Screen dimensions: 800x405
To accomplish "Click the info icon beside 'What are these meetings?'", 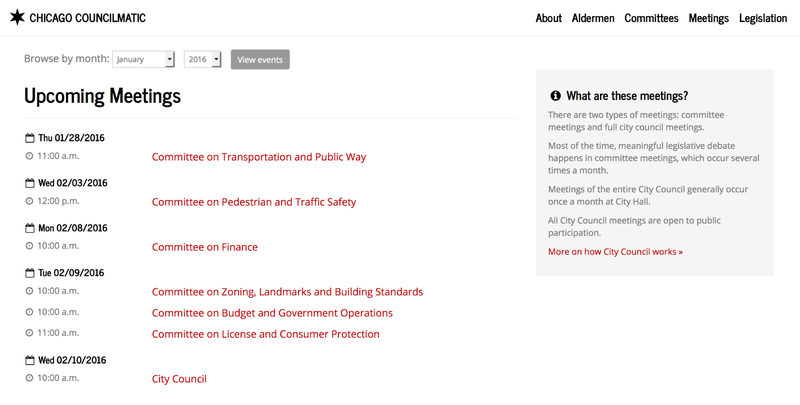I will tap(555, 96).
